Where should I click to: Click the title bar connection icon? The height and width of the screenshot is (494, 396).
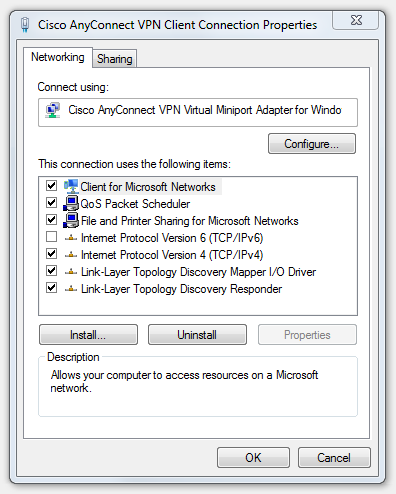(x=25, y=25)
